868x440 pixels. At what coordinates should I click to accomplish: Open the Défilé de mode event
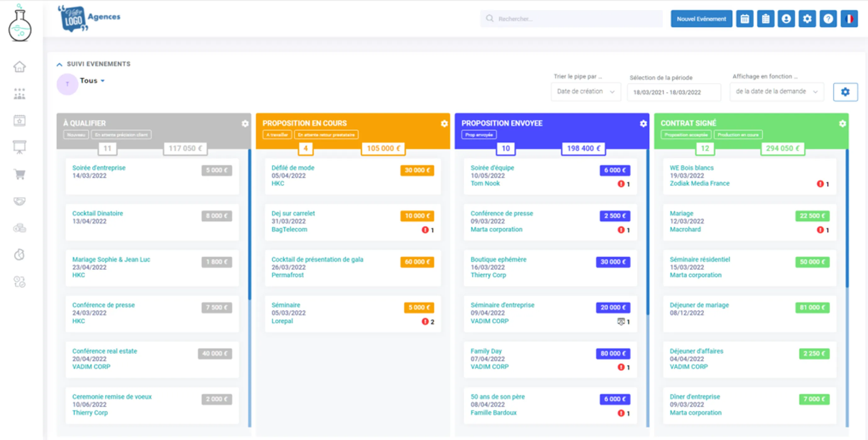(x=293, y=168)
